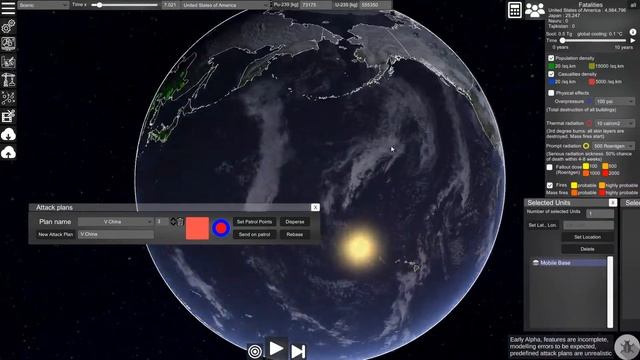The width and height of the screenshot is (640, 360).
Task: Click the soot Time years slider
Action: (x=593, y=40)
